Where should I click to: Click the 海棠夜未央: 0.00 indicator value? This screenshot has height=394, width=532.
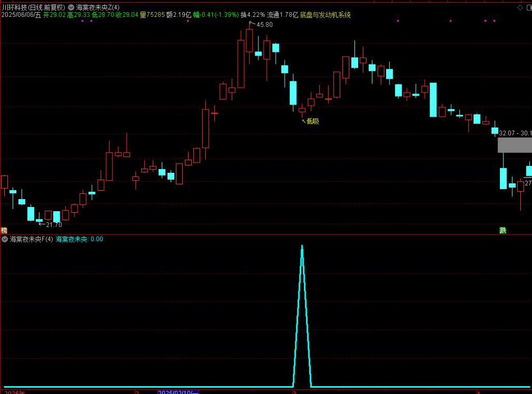pos(79,239)
